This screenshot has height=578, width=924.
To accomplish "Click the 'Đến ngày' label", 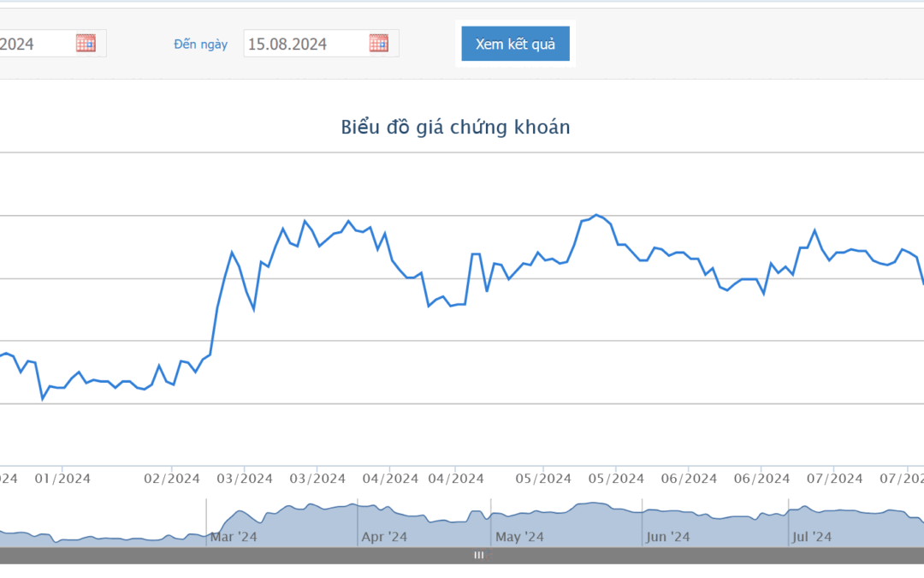I will click(200, 45).
